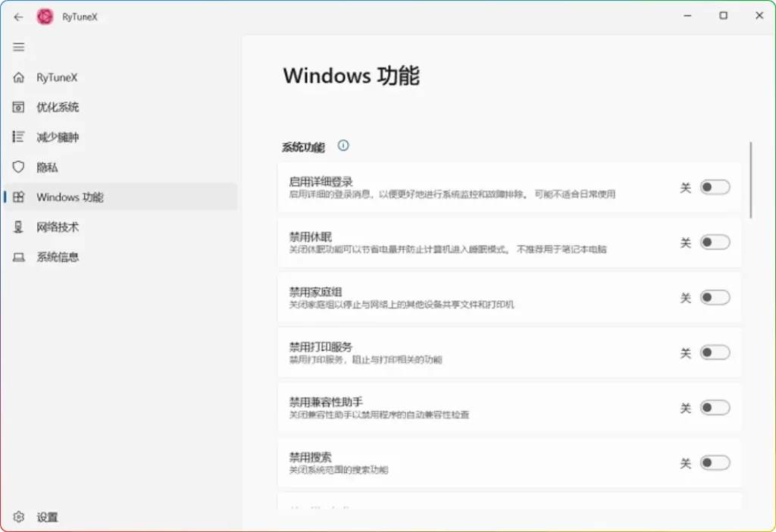Toggle 禁用搜索 switch
This screenshot has height=532, width=776.
(715, 463)
